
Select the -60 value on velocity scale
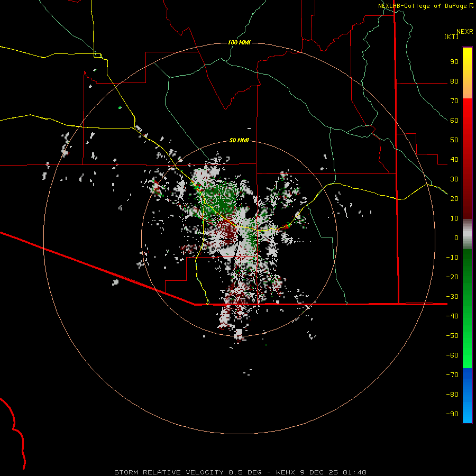pyautogui.click(x=452, y=355)
